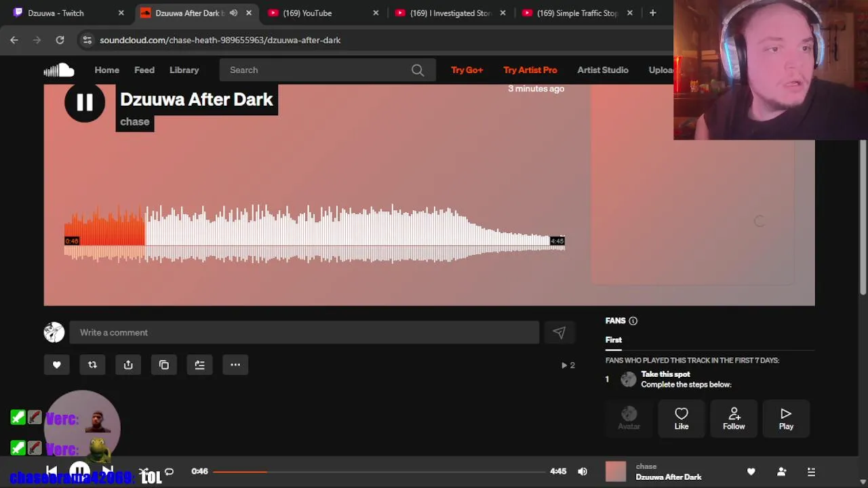Open the Next up queue

coord(811,472)
